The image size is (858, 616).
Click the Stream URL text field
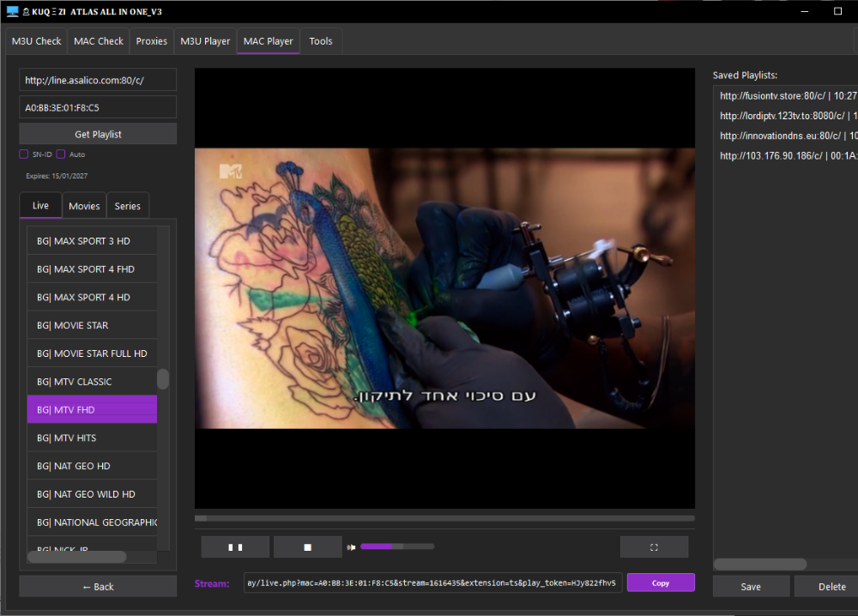coord(432,583)
